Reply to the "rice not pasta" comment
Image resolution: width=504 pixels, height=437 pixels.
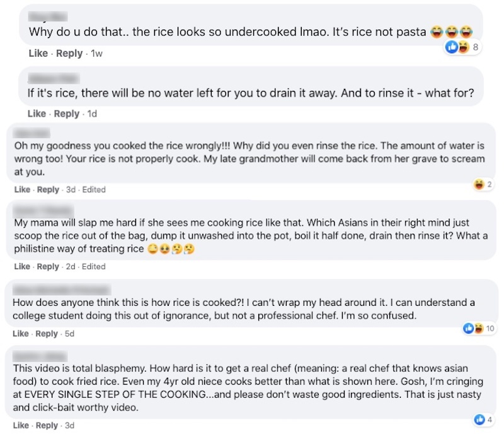pyautogui.click(x=69, y=54)
